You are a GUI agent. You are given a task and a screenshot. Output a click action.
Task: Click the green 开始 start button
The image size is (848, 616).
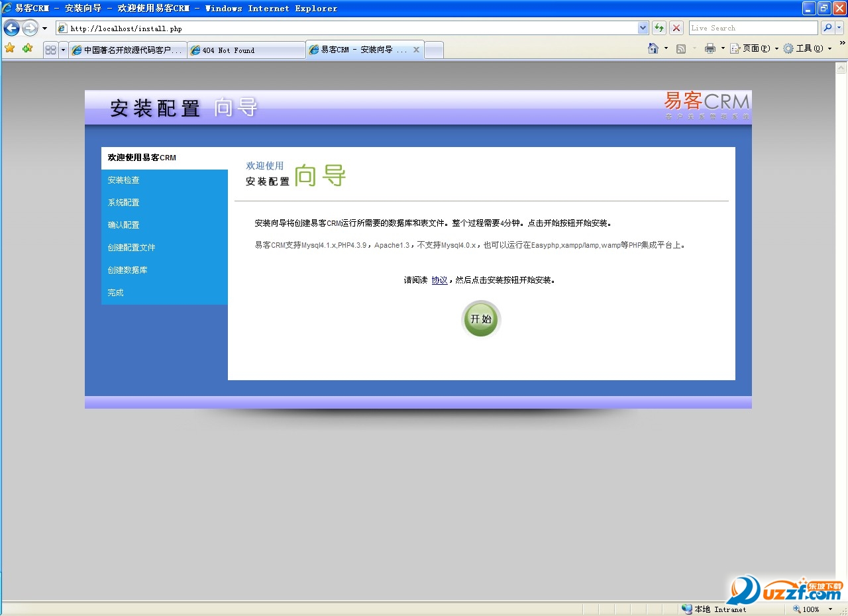(481, 319)
